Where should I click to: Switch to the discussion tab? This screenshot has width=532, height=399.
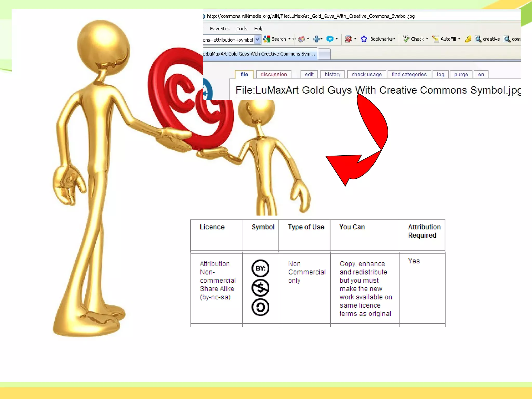pyautogui.click(x=274, y=75)
